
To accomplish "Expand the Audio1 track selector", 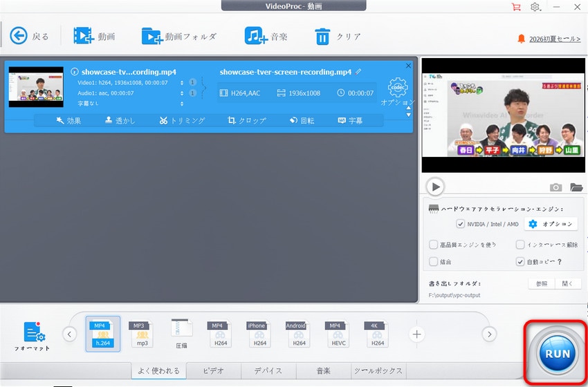I will click(182, 93).
